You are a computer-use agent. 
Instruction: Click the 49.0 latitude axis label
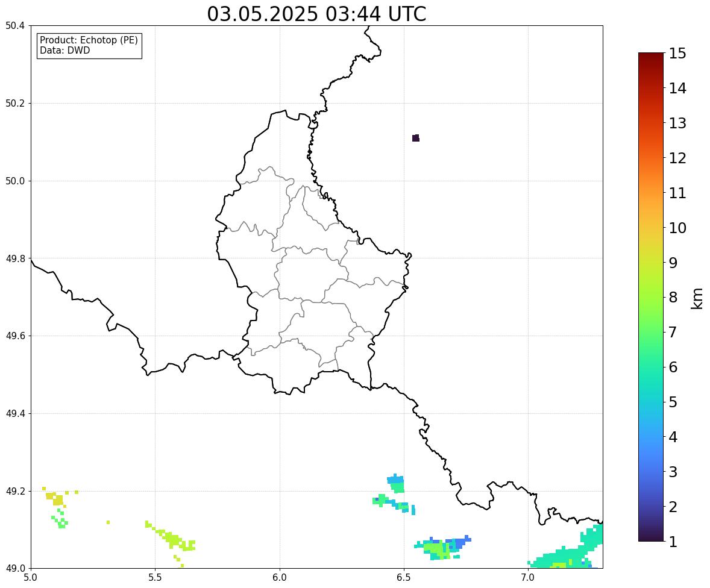(x=15, y=569)
